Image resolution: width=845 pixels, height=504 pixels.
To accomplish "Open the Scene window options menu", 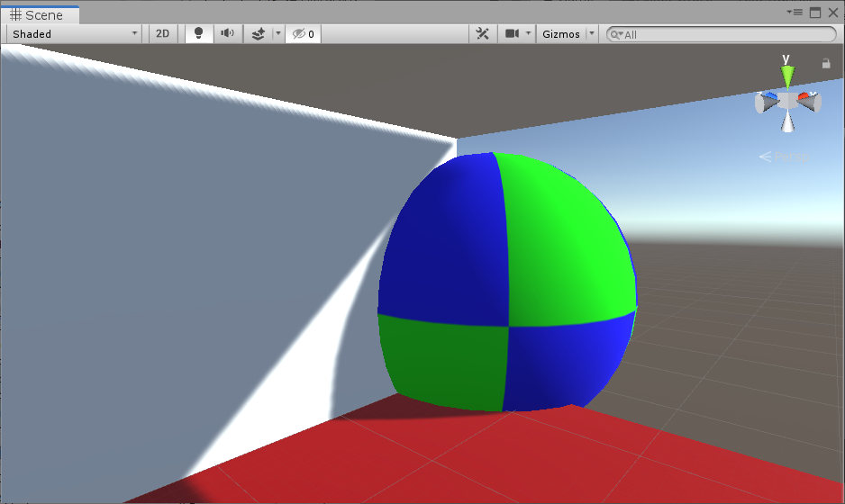I will [x=794, y=12].
